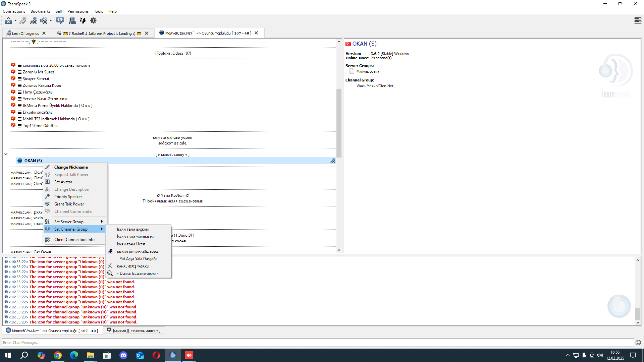The image size is (644, 362).
Task: Focus the Enter Chat Message field
Action: pos(318,343)
